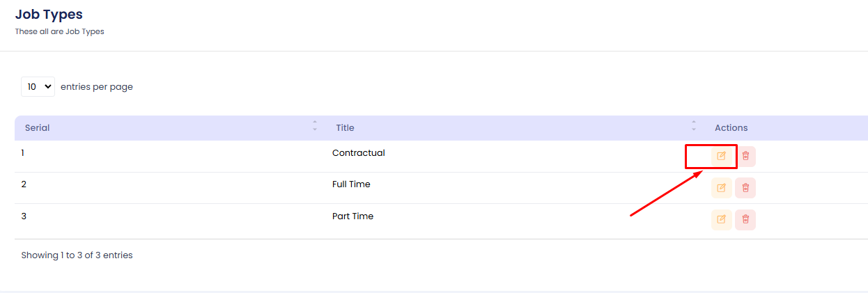Screen dimensions: 868x293
Task: Click serial number 2 in the table
Action: [x=24, y=184]
